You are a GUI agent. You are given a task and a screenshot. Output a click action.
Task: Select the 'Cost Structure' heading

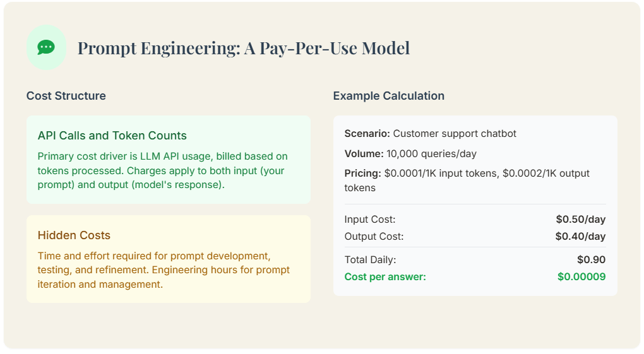click(x=66, y=96)
